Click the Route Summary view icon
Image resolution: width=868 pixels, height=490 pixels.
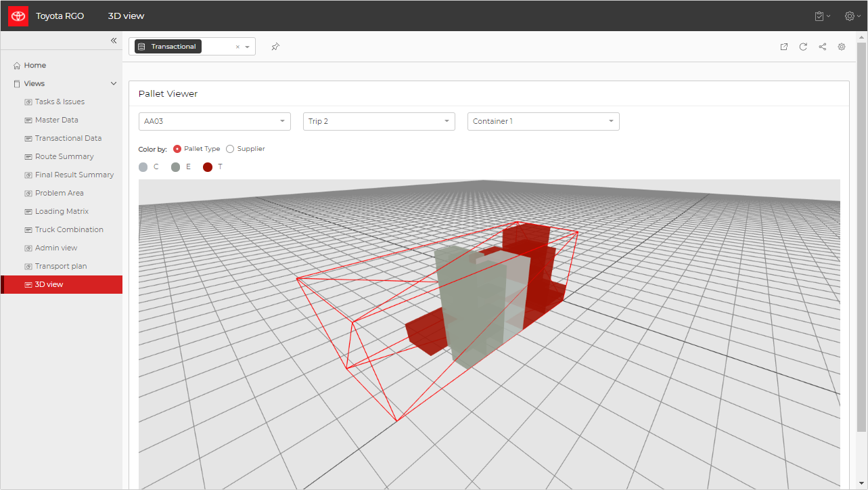click(x=28, y=157)
